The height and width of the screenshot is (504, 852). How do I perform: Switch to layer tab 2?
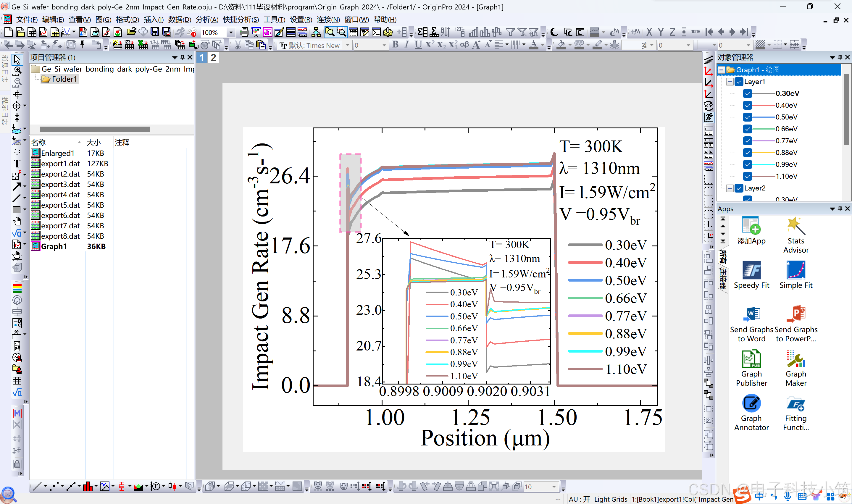pyautogui.click(x=213, y=58)
